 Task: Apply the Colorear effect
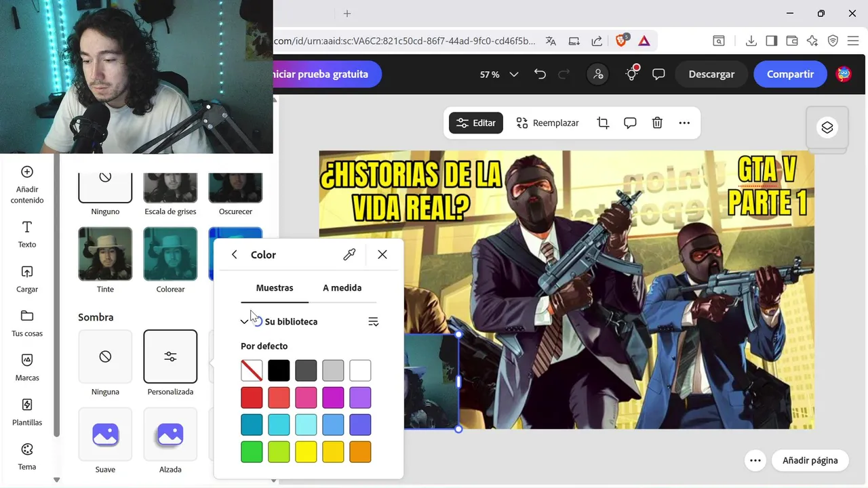click(x=170, y=253)
